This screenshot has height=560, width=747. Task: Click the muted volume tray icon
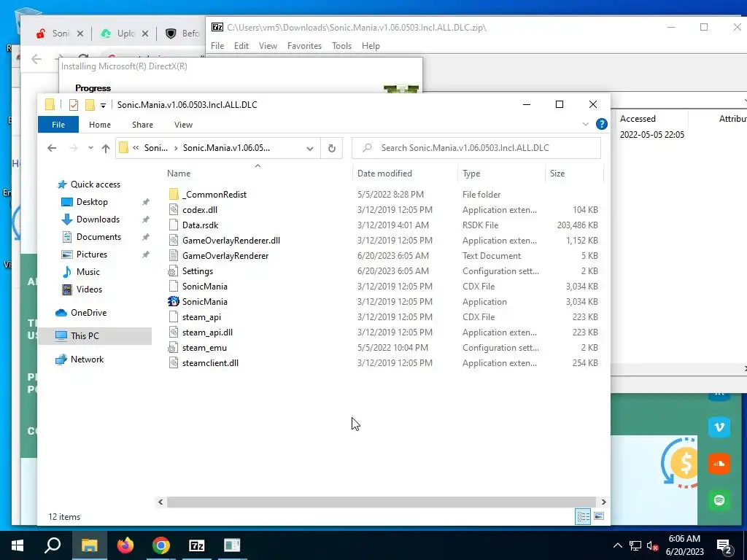(652, 545)
